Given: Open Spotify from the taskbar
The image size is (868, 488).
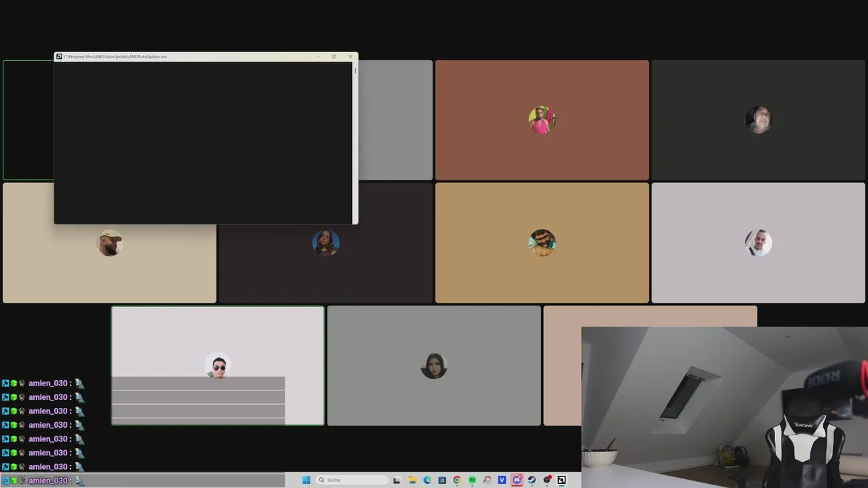Looking at the screenshot, I should pos(472,480).
